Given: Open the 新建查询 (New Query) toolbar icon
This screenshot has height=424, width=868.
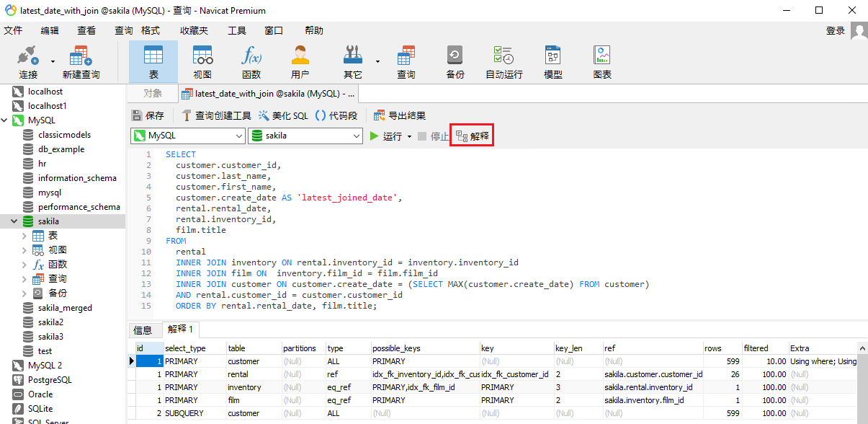Looking at the screenshot, I should click(x=81, y=61).
